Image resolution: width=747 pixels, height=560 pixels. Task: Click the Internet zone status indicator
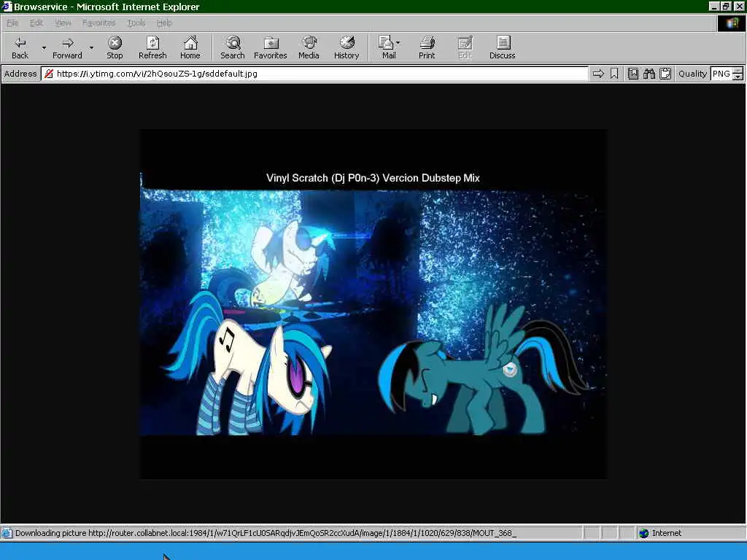coord(660,533)
